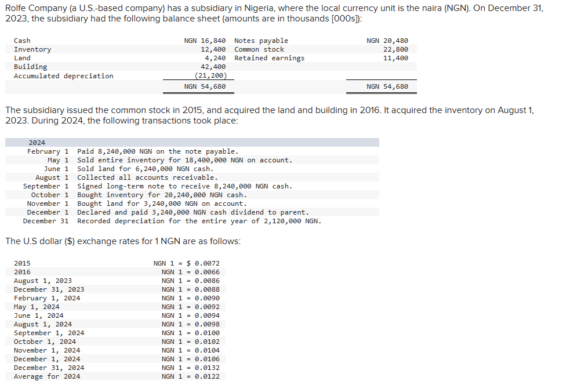Select the Building amount 42,400

pyautogui.click(x=213, y=67)
